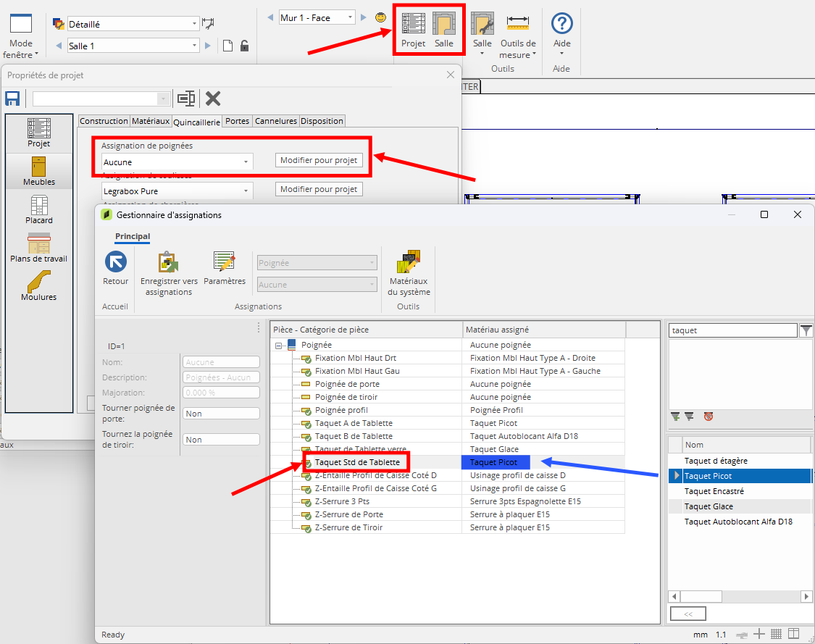Collapse the Poignée tree node
This screenshot has width=815, height=644.
coord(278,346)
